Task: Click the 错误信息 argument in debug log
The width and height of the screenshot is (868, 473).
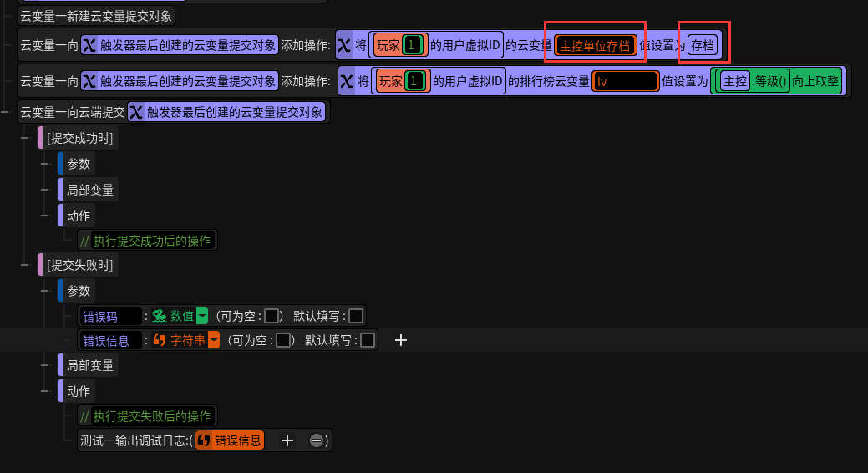Action: (x=230, y=441)
